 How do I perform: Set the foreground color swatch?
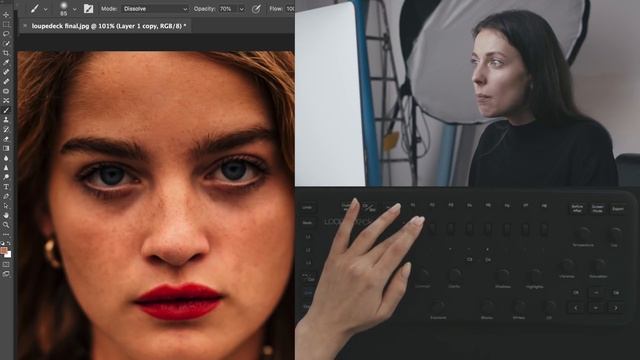4,250
